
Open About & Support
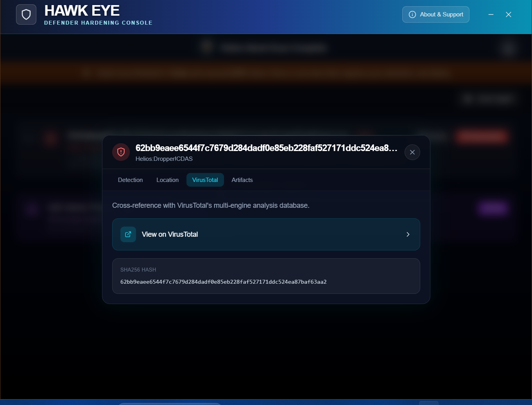pyautogui.click(x=436, y=14)
